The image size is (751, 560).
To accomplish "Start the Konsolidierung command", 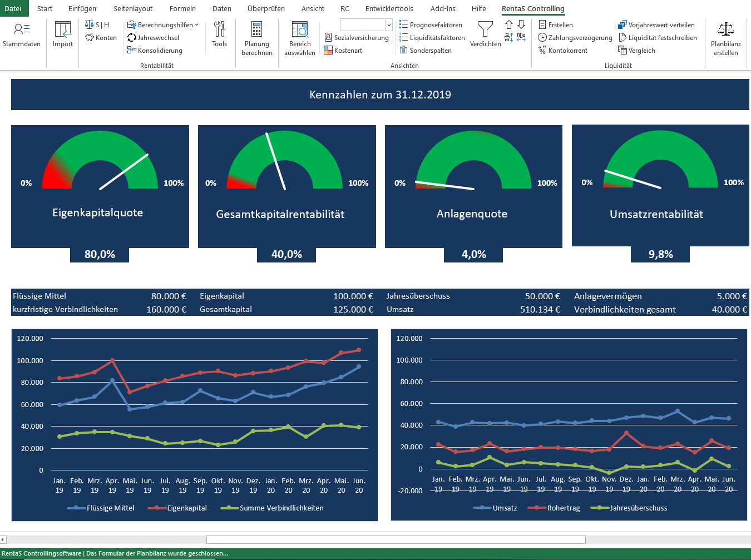I will tap(155, 51).
